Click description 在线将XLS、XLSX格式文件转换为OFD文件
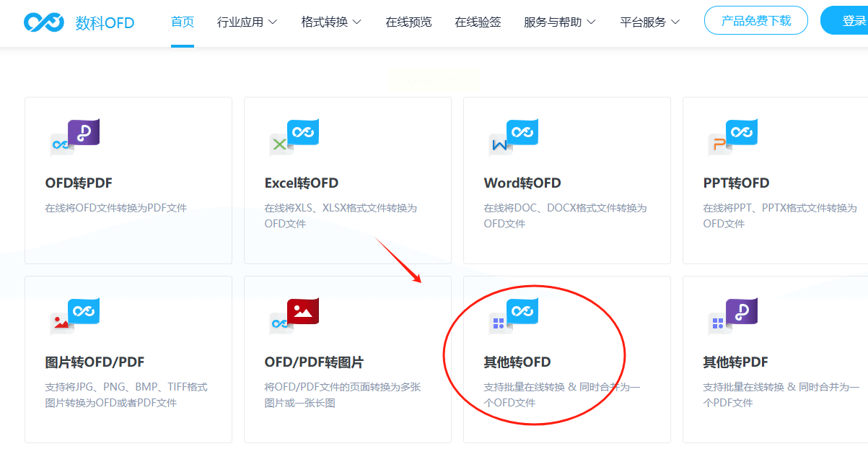This screenshot has width=868, height=449. click(x=341, y=216)
